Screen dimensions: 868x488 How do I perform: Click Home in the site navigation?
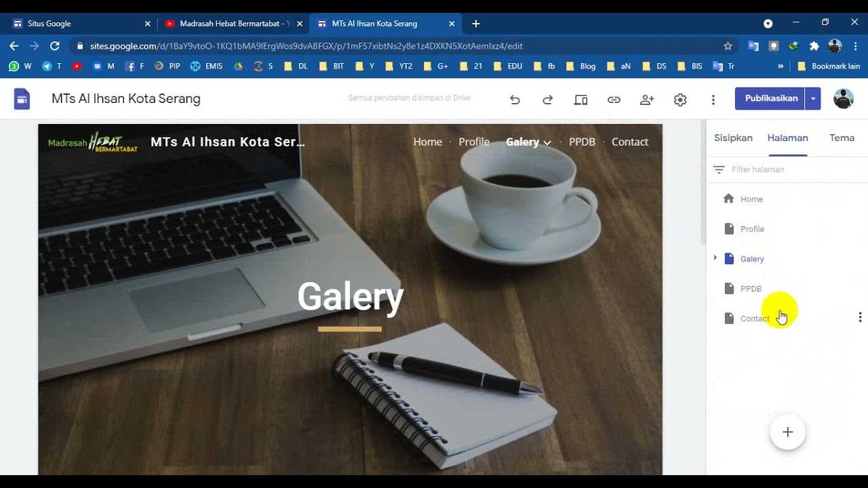pos(427,142)
